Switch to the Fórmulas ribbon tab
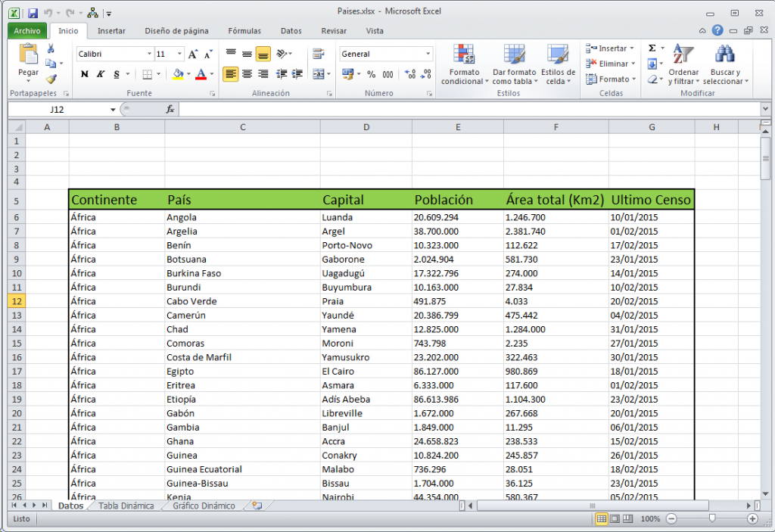775x532 pixels. (244, 31)
